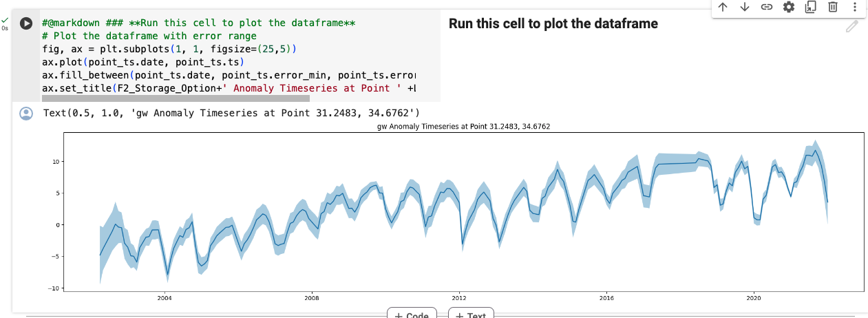Screen dimensions: 868x318
Task: Click the output actions icon beside Text output
Action: (x=26, y=114)
